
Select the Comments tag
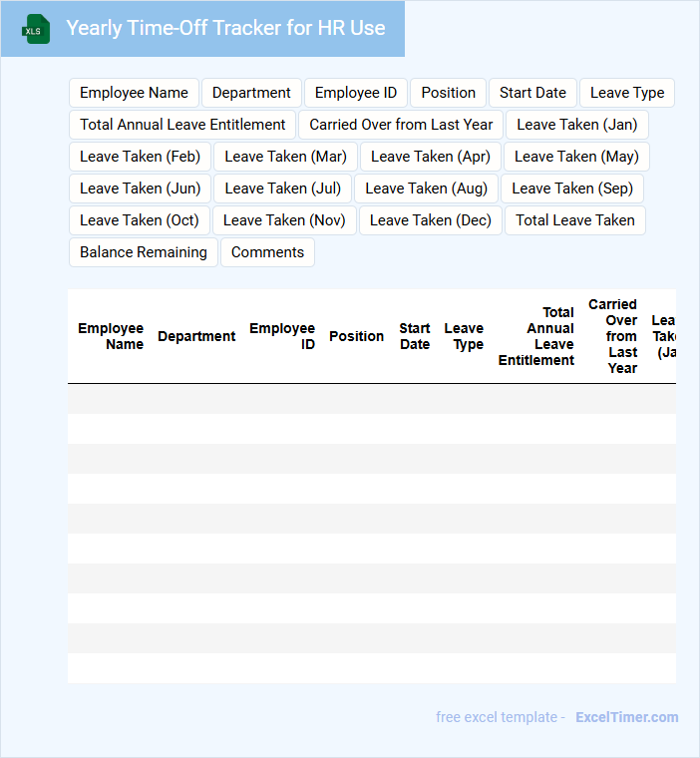pos(267,252)
